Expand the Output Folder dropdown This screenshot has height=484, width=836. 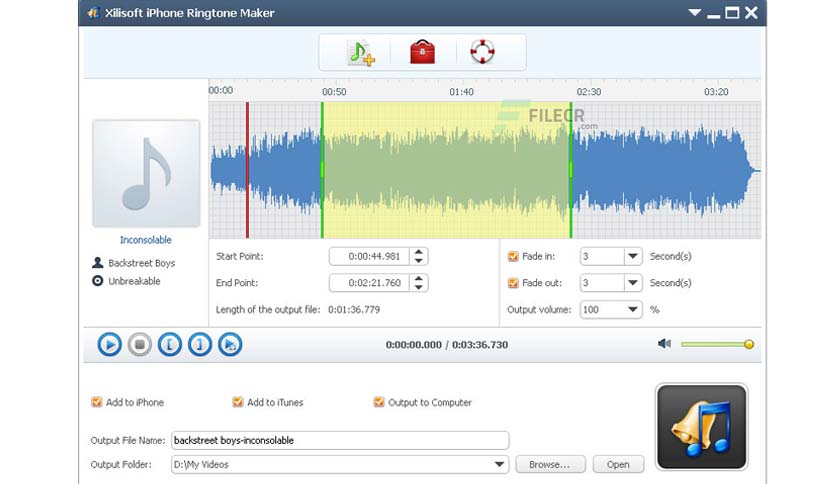pos(499,464)
